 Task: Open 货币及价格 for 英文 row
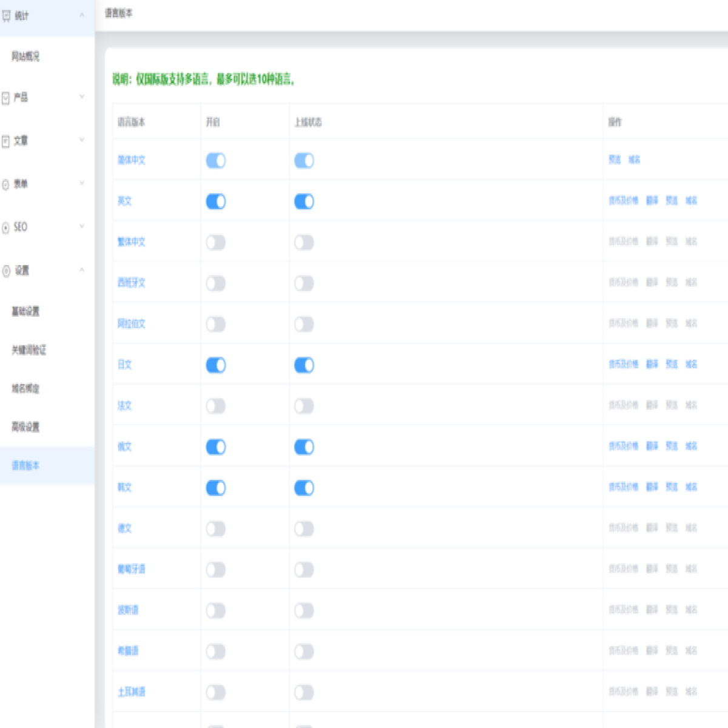624,201
